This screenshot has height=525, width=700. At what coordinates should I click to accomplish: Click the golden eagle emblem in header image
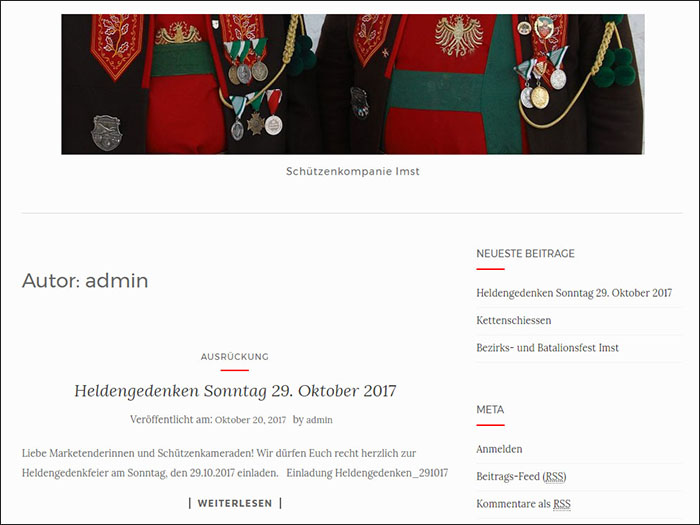[458, 36]
